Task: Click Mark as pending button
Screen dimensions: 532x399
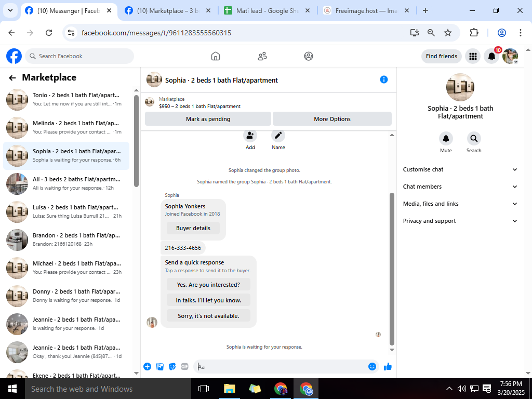Action: 208,119
